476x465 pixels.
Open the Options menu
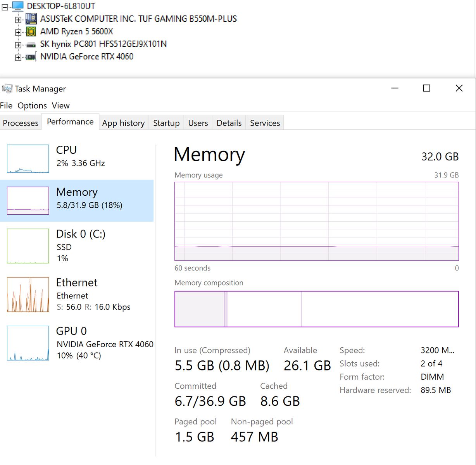[32, 105]
